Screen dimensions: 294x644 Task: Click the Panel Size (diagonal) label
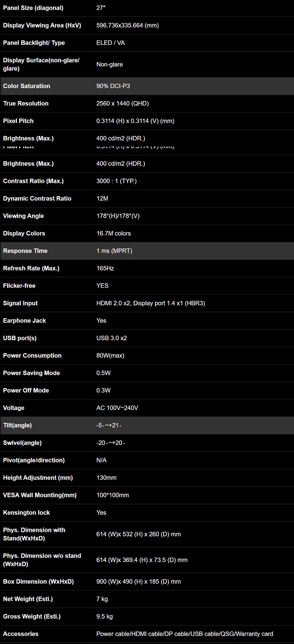click(x=33, y=8)
